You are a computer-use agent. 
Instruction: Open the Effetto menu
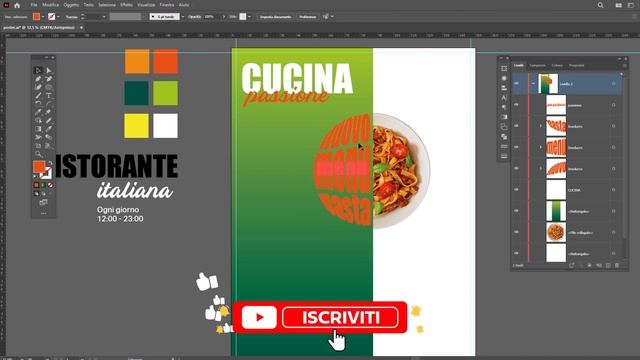[126, 5]
